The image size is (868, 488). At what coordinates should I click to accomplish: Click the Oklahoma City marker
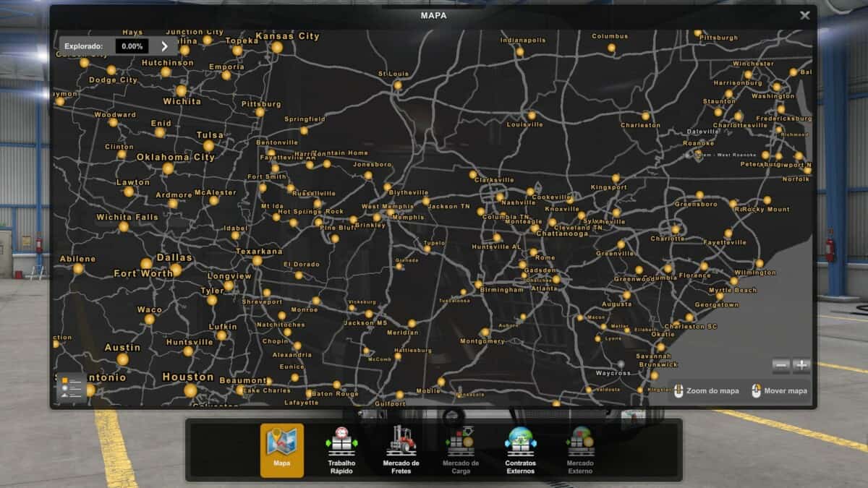click(x=168, y=168)
